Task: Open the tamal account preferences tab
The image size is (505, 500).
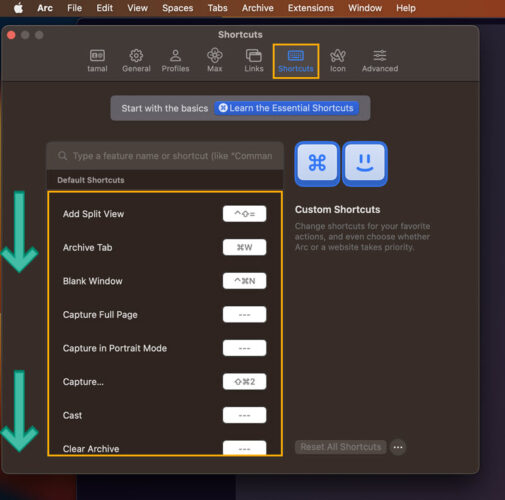Action: click(97, 61)
